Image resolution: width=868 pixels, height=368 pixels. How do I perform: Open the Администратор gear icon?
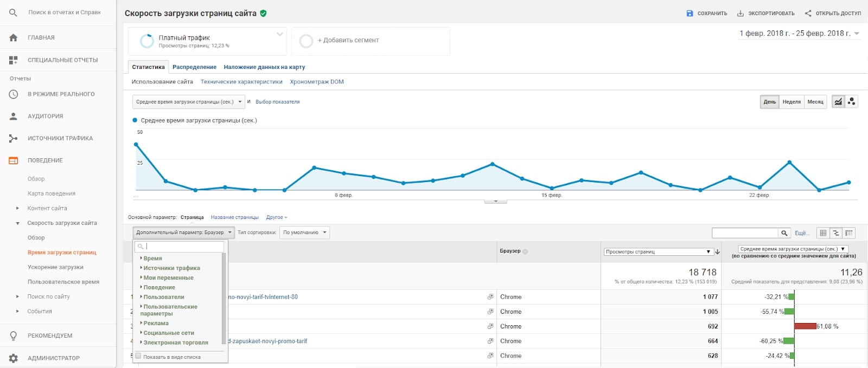[14, 358]
